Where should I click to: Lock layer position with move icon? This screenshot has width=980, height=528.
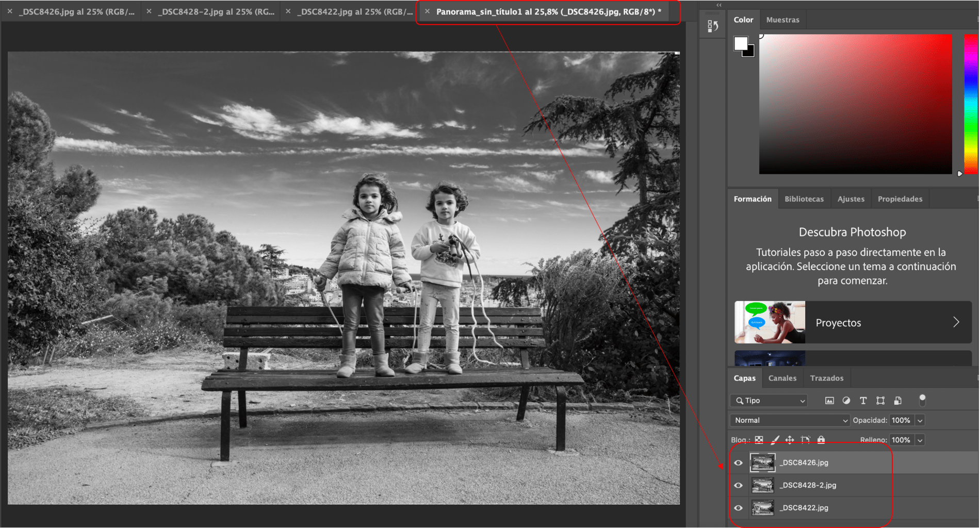coord(790,440)
